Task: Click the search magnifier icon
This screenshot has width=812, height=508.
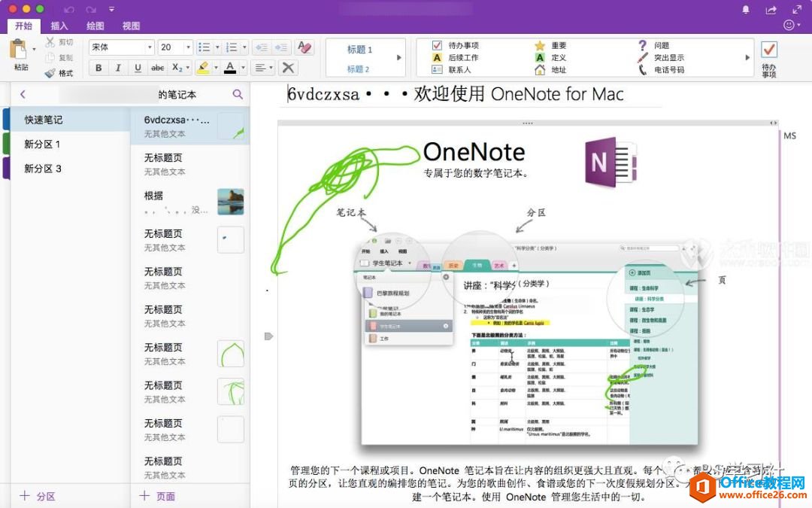Action: [x=238, y=94]
